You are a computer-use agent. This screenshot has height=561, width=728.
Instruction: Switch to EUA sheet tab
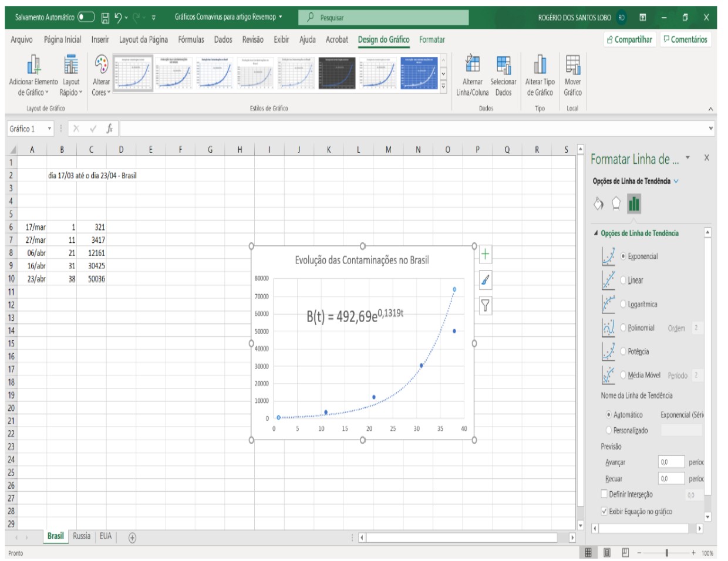(x=106, y=536)
